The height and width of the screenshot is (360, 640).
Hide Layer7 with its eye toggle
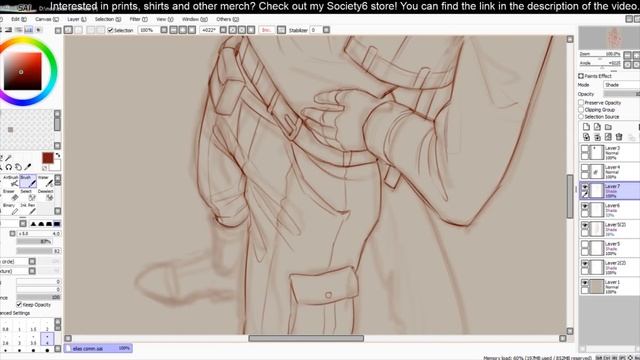tap(585, 187)
